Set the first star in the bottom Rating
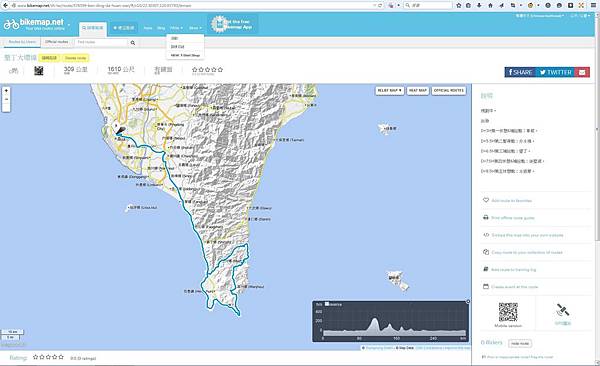The height and width of the screenshot is (366, 600). pos(36,357)
